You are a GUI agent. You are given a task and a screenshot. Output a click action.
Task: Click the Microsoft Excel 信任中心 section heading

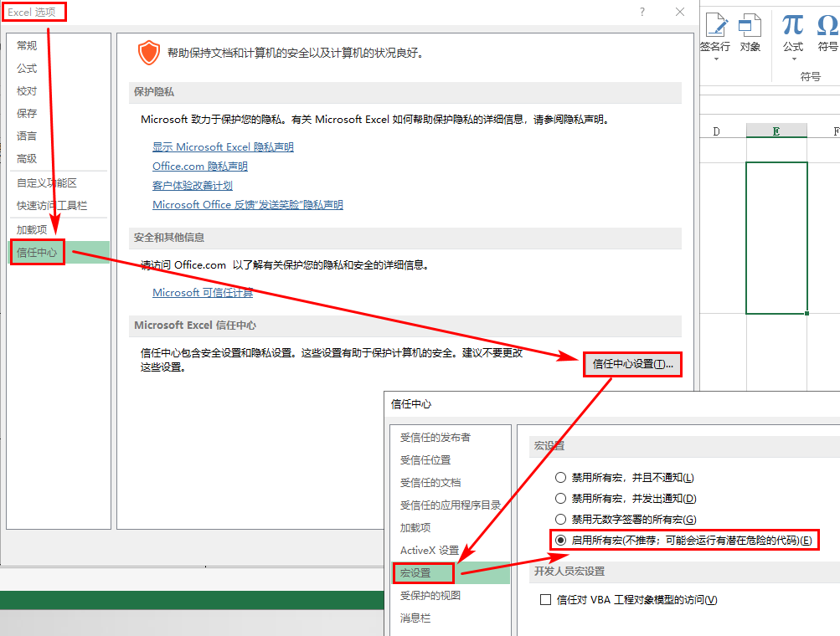(x=195, y=326)
